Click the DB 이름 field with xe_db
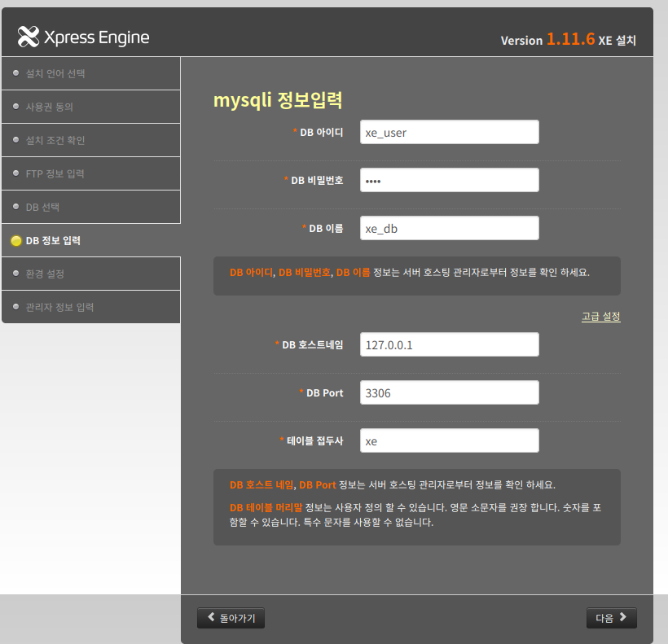This screenshot has width=668, height=644. tap(450, 228)
